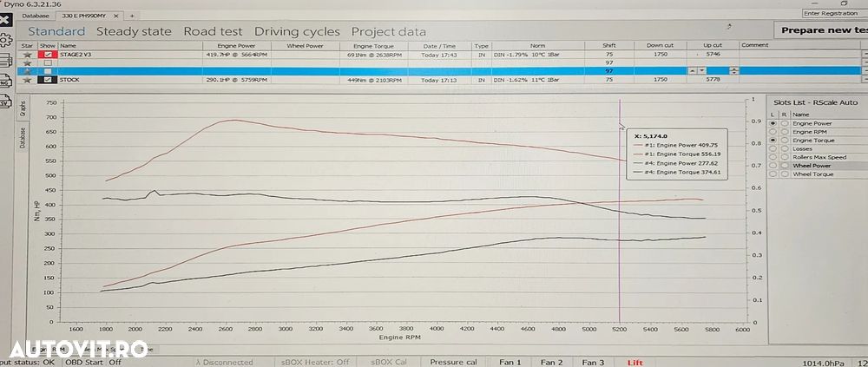Move highlighted row up with up arrow
The image size is (868, 367).
pyautogui.click(x=693, y=71)
